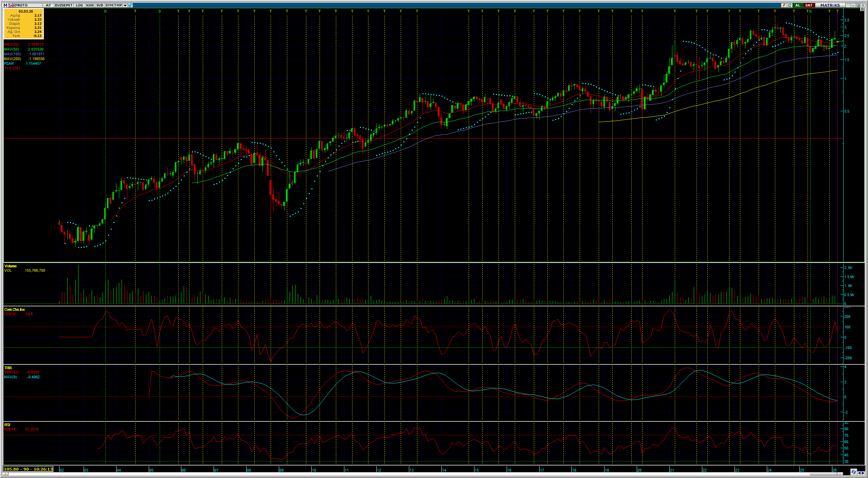
Task: Click the left scroll arrow bottom right
Action: coord(859,473)
